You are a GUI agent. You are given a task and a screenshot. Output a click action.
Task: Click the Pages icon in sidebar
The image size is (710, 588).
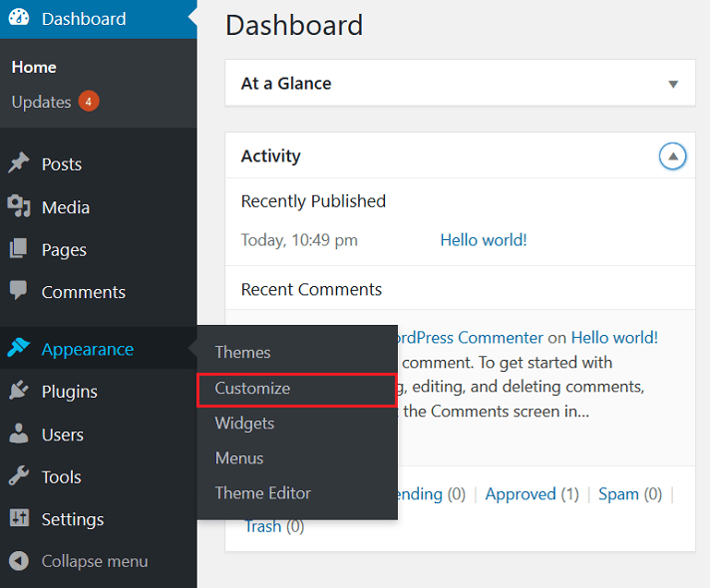(19, 250)
